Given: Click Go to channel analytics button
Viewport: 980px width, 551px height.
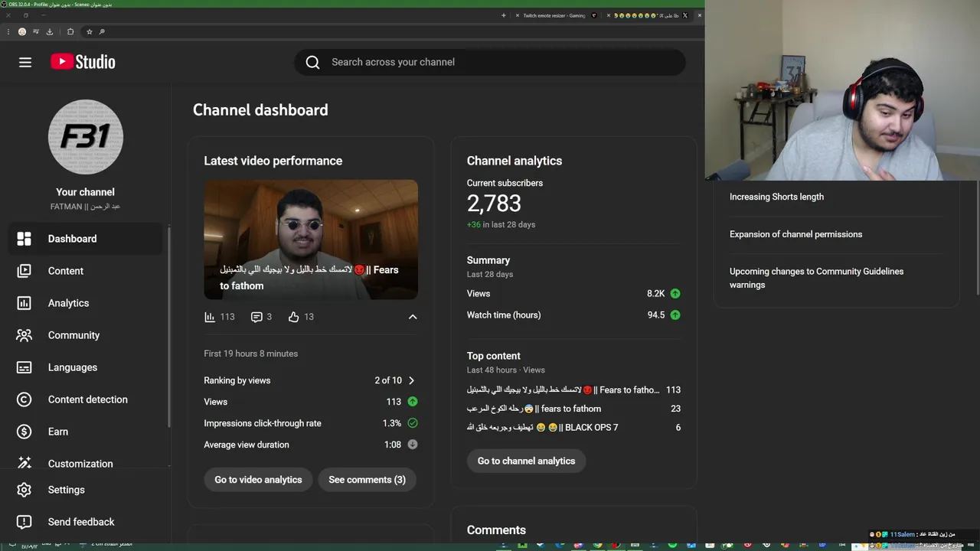Looking at the screenshot, I should (526, 461).
